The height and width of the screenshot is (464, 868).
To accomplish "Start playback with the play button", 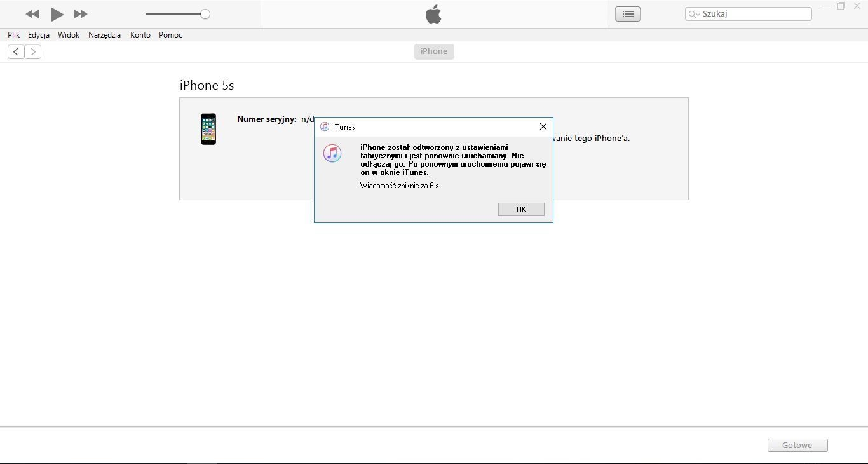I will point(57,14).
